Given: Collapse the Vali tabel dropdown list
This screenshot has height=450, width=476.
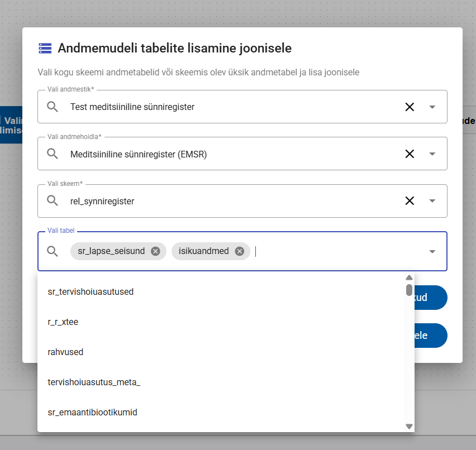Looking at the screenshot, I should (432, 252).
